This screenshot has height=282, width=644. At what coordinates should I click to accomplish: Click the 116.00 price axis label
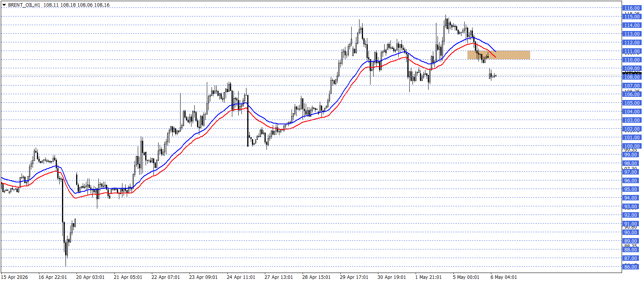(632, 8)
